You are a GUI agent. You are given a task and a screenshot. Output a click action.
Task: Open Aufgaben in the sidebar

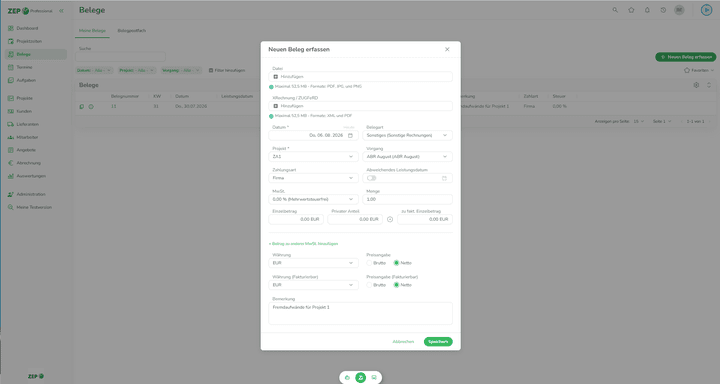[x=26, y=80]
